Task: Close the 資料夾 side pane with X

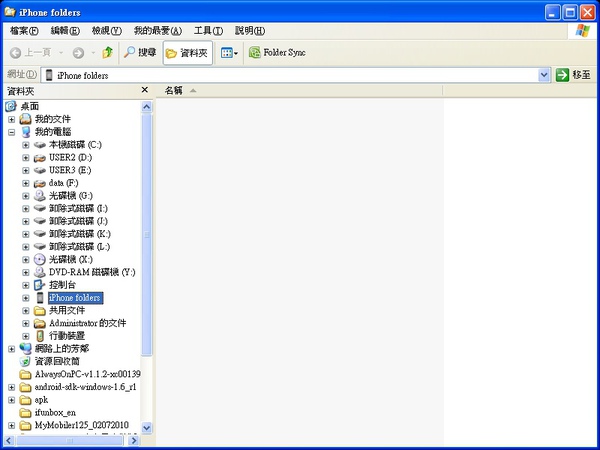Action: [145, 90]
